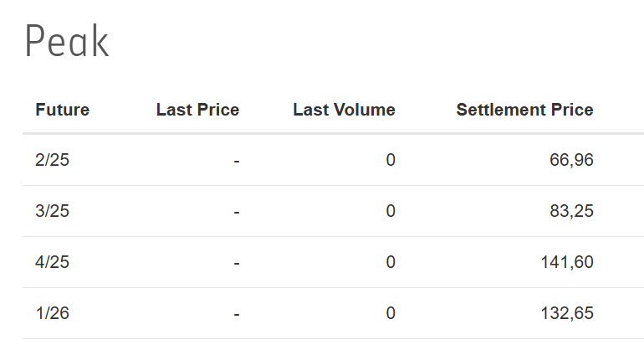This screenshot has width=644, height=345.
Task: Click the Last Volume column header
Action: [344, 110]
